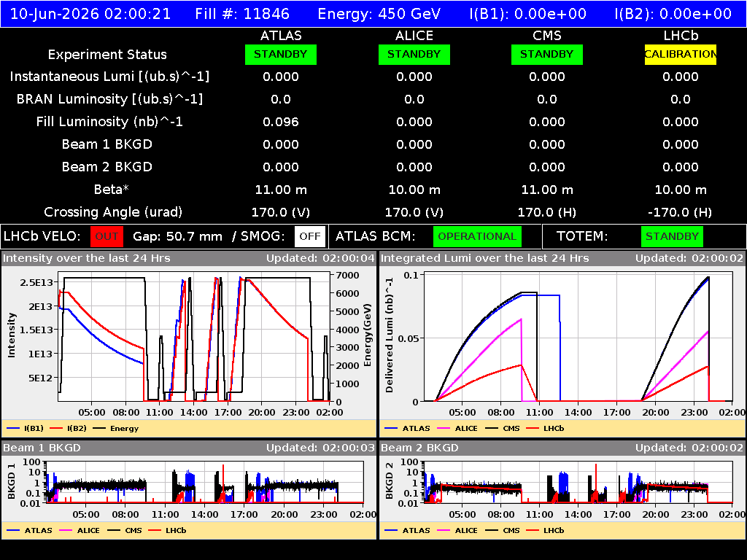Screen dimensions: 747x560
Task: Click the ATLAS legend entry in Beam 2 BKGD chart
Action: click(410, 530)
